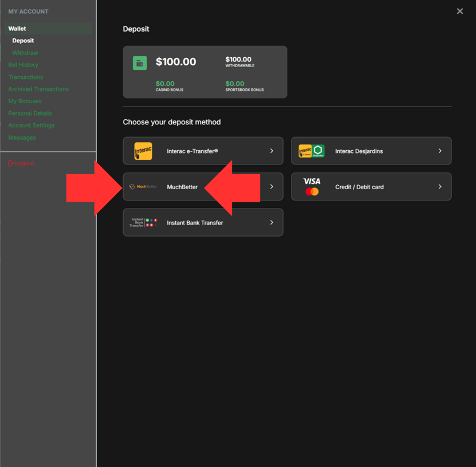Close the My Account panel

(x=459, y=11)
